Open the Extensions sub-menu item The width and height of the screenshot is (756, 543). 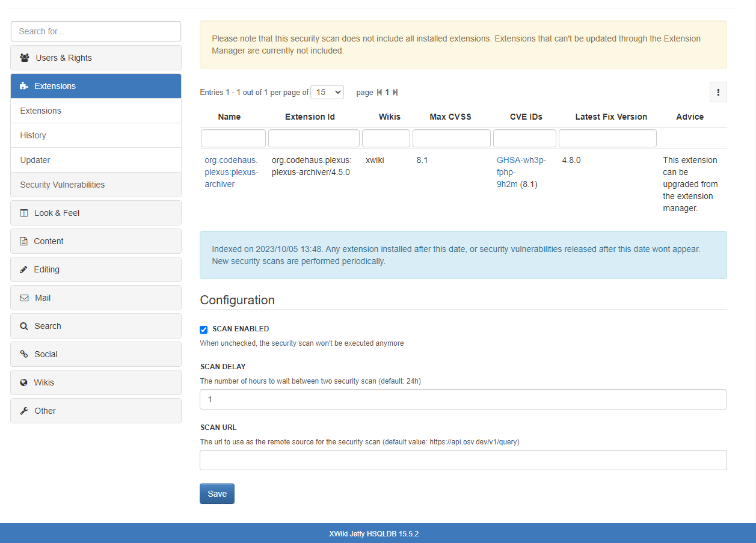click(x=96, y=111)
